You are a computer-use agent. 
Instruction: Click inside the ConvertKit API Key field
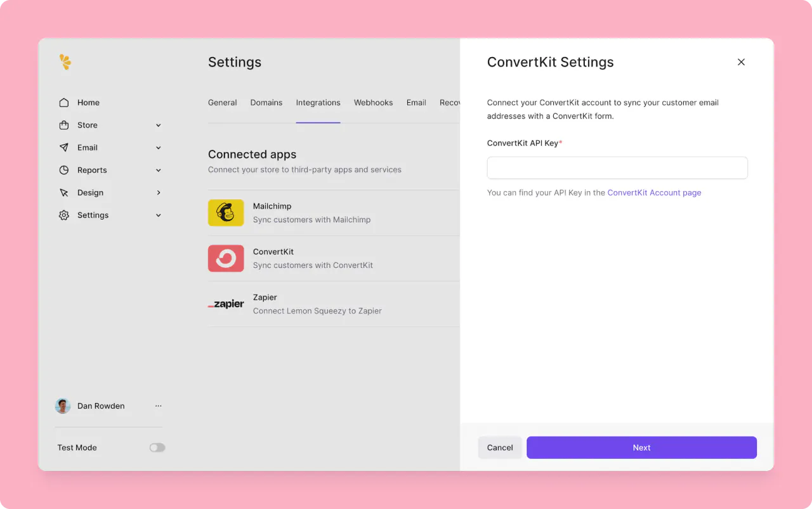tap(617, 168)
